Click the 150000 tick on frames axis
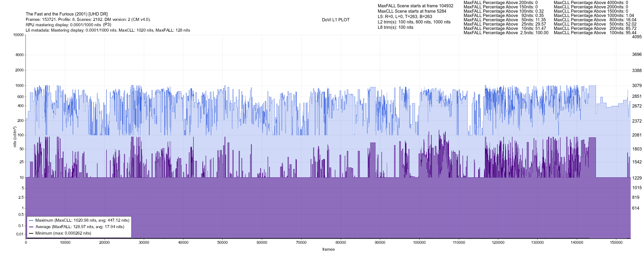This screenshot has width=644, height=258. click(x=616, y=243)
